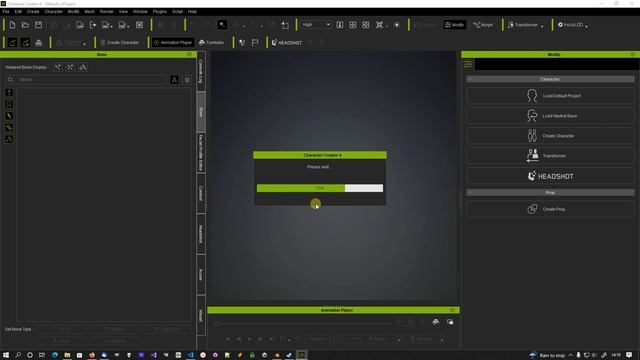Screen dimensions: 640x360
Task: Toggle the Modify panel button in toolbar
Action: tap(454, 25)
